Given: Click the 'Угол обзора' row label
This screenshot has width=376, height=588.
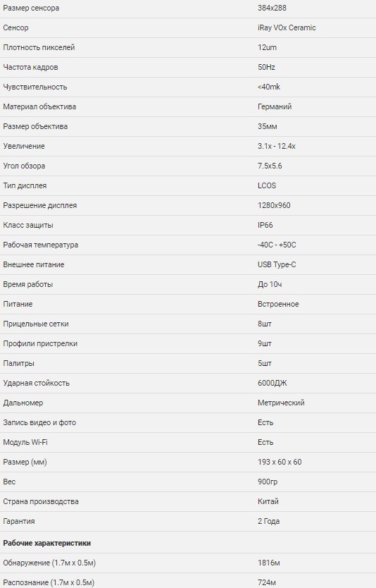Looking at the screenshot, I should click(x=25, y=166).
